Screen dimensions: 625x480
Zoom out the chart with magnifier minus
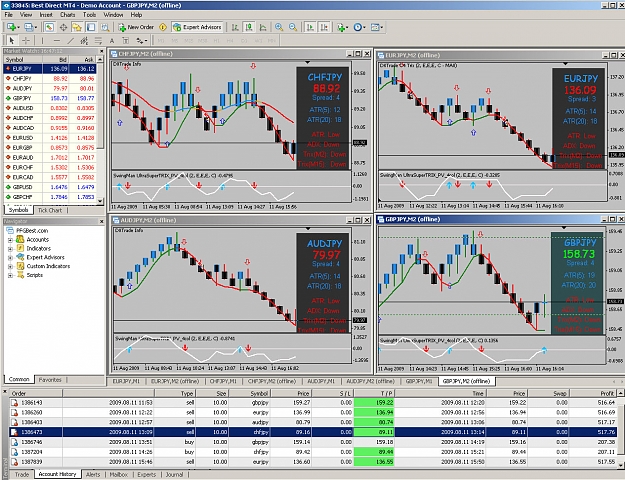point(293,27)
